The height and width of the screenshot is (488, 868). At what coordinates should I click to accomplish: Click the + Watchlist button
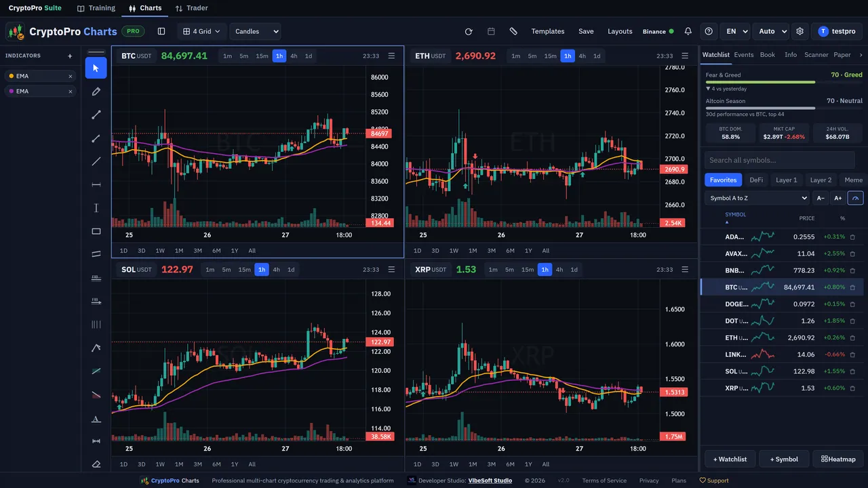coord(730,460)
